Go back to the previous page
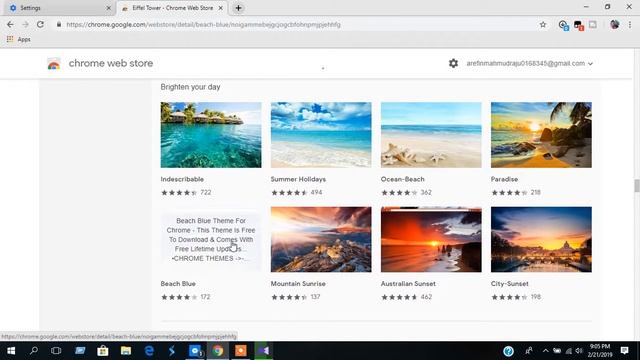The width and height of the screenshot is (640, 360). [10, 24]
